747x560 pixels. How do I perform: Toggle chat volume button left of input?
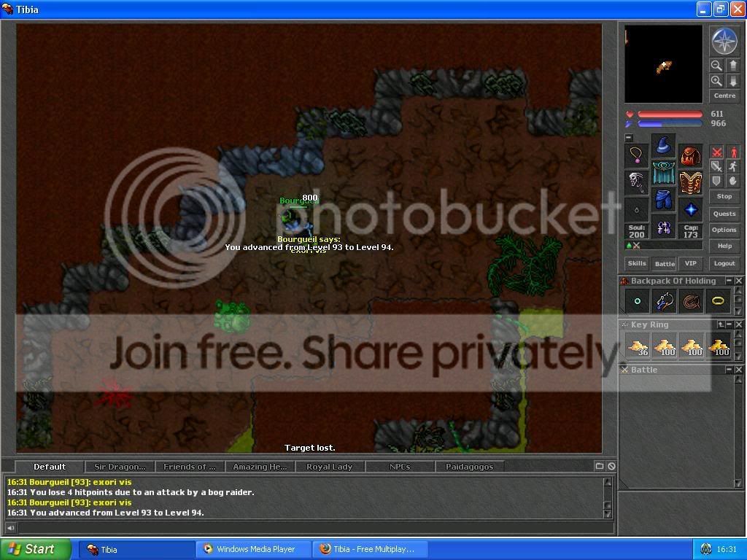click(x=10, y=528)
